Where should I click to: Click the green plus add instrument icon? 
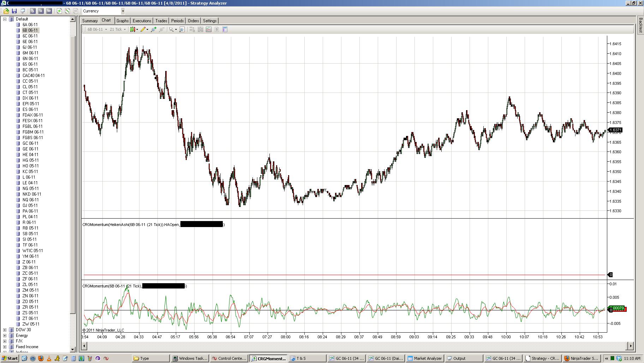point(59,11)
